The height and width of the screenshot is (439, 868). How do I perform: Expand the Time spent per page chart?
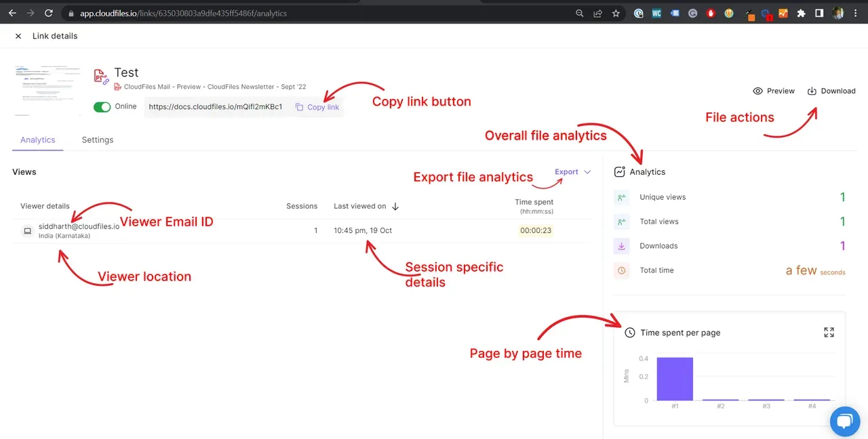[829, 332]
